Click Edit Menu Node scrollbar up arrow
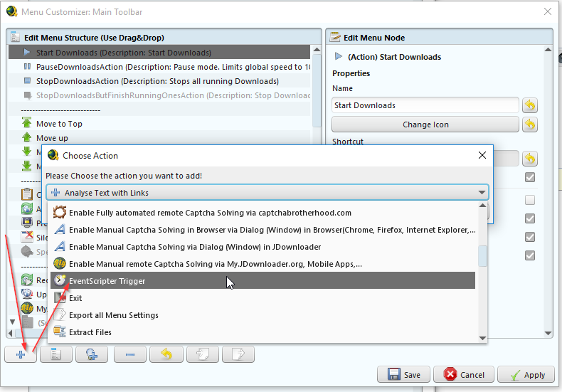This screenshot has height=392, width=562. coord(548,50)
